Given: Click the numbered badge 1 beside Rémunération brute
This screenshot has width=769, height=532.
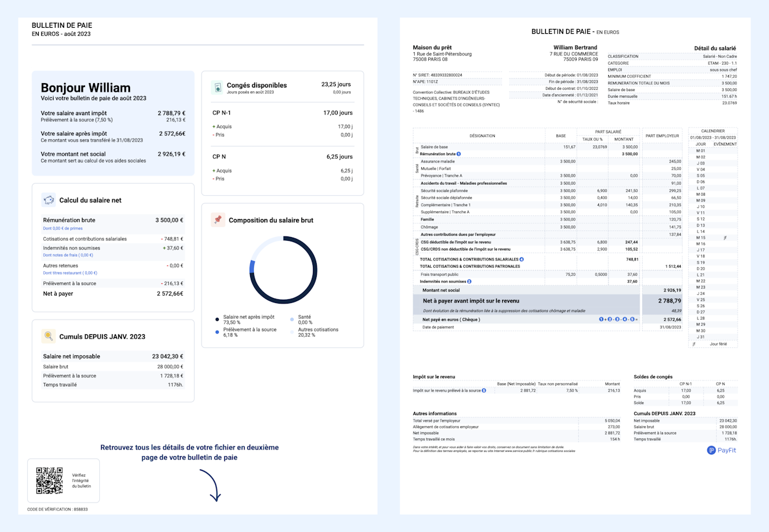Looking at the screenshot, I should tap(458, 154).
